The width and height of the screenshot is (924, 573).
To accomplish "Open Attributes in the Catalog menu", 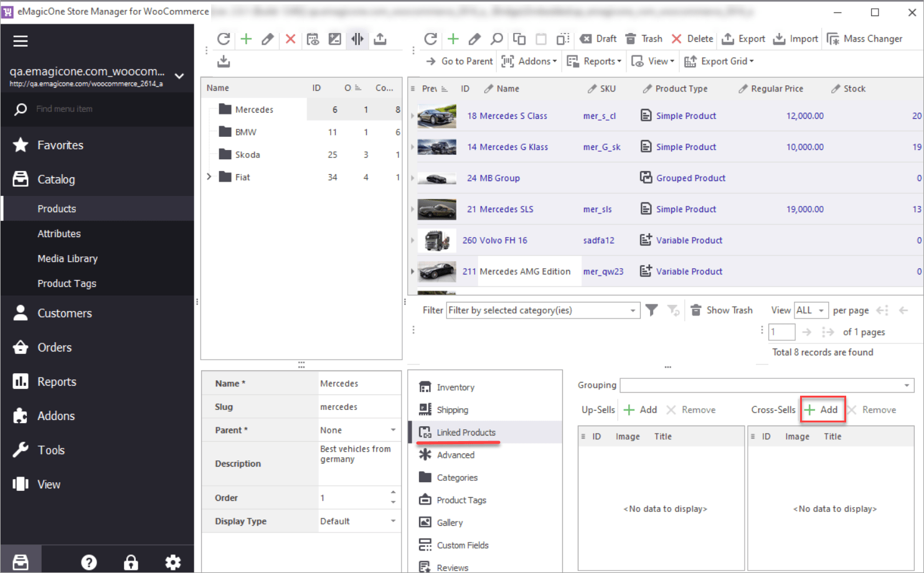I will tap(59, 234).
